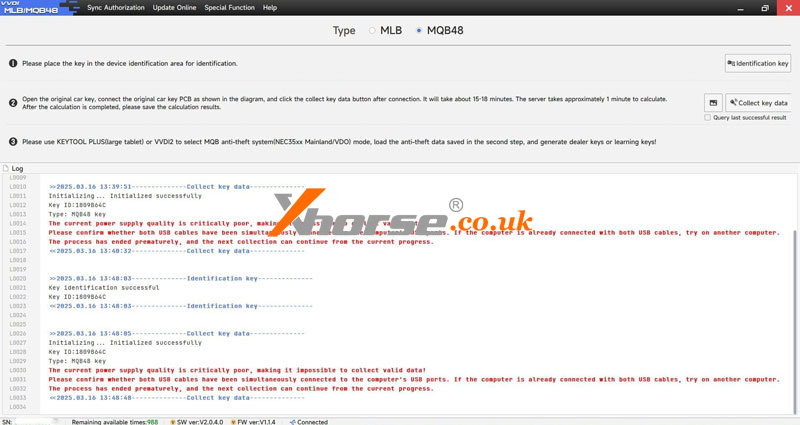Select the MQB48 type radio button
800x425 pixels.
(x=419, y=31)
